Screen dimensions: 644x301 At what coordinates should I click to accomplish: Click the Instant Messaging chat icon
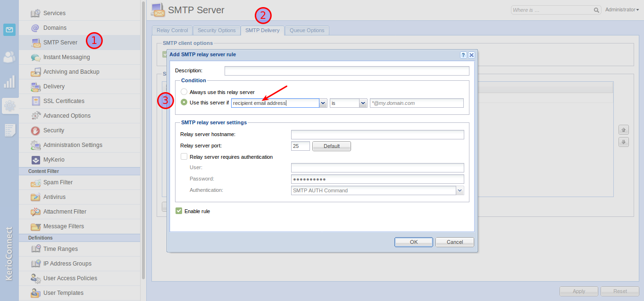tap(35, 57)
